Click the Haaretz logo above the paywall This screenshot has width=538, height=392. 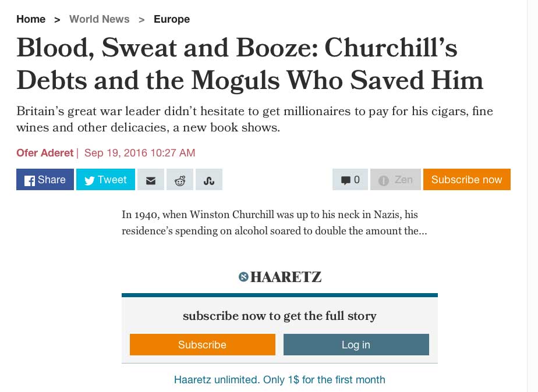[x=280, y=277]
